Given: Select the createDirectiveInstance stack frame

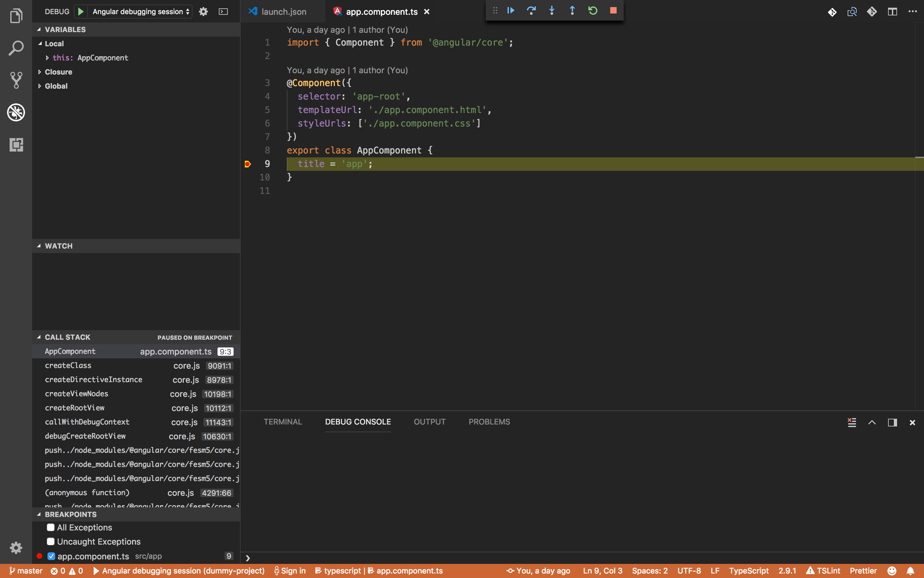Looking at the screenshot, I should (136, 380).
